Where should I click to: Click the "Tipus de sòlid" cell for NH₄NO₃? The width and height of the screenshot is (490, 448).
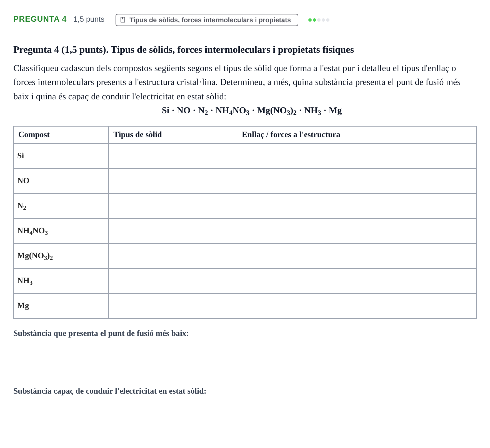173,231
